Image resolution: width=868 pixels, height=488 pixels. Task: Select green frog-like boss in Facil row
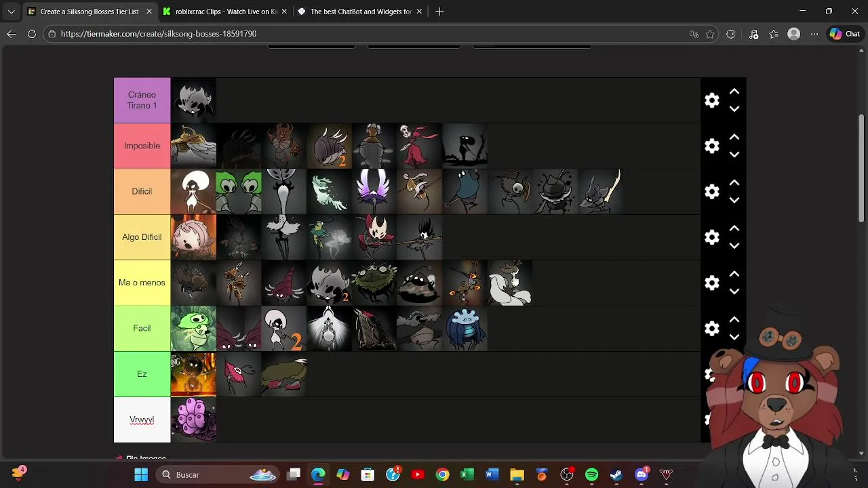pyautogui.click(x=193, y=328)
